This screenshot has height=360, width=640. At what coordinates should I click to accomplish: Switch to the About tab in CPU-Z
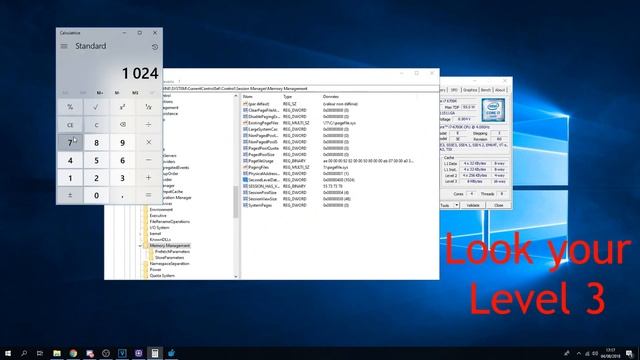[x=500, y=90]
